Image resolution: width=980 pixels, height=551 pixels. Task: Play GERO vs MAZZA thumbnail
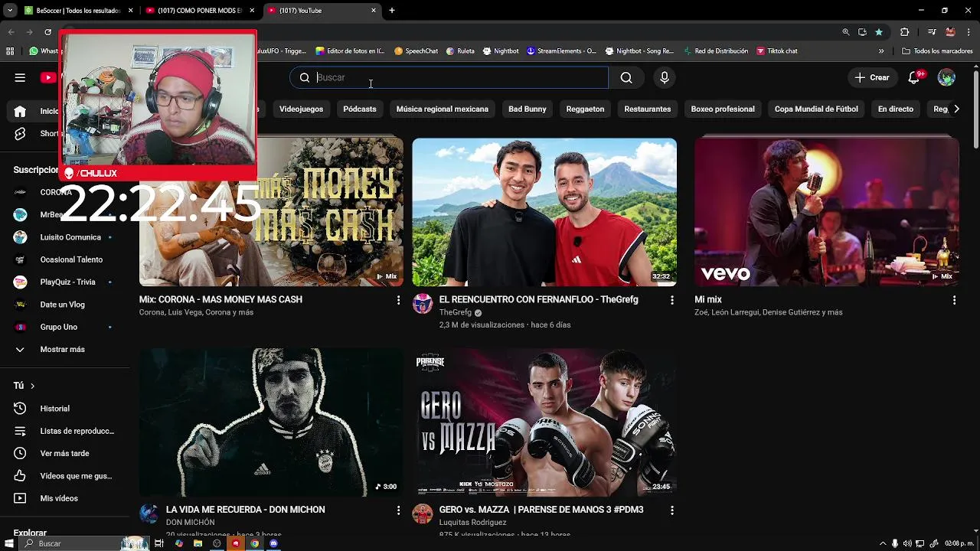pos(544,422)
